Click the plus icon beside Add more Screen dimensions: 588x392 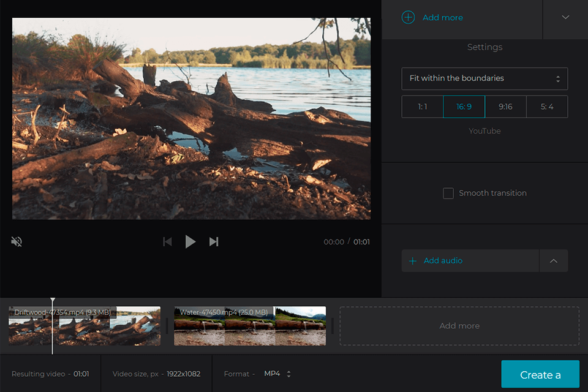pos(408,17)
